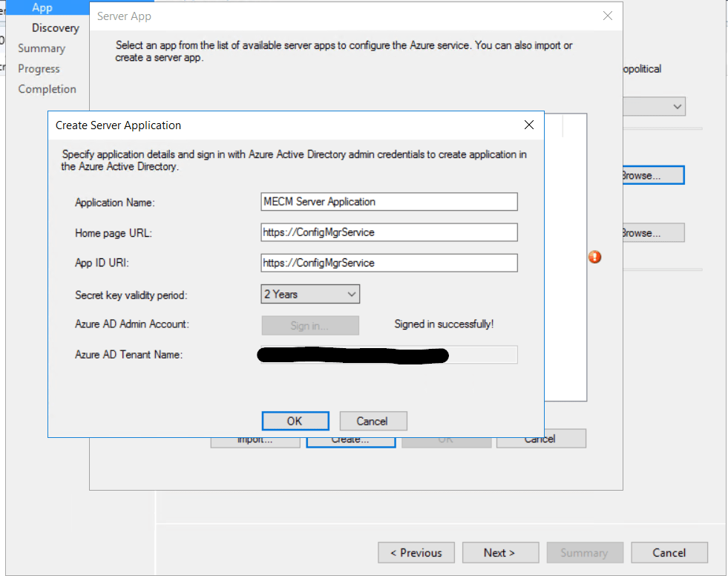This screenshot has width=728, height=576.
Task: Switch to the Completion page
Action: point(47,88)
